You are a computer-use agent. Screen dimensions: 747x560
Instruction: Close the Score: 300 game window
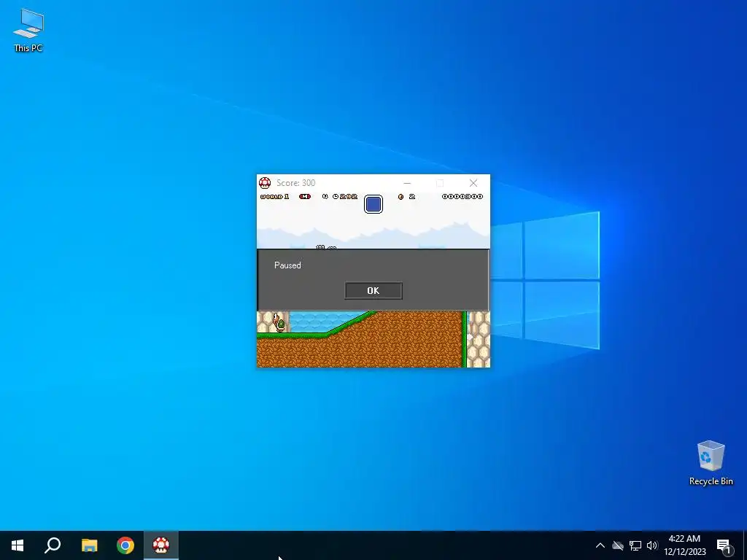pyautogui.click(x=473, y=183)
